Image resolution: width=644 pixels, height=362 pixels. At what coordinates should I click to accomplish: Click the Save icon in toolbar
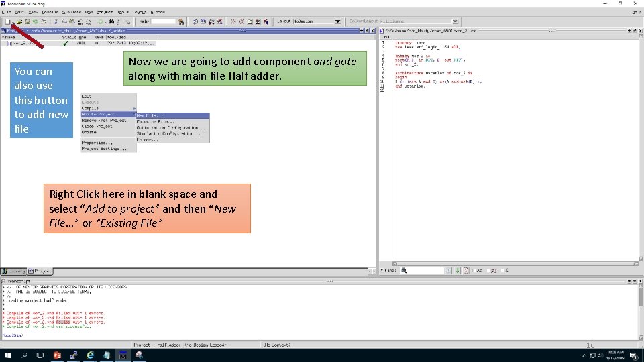[x=28, y=21]
